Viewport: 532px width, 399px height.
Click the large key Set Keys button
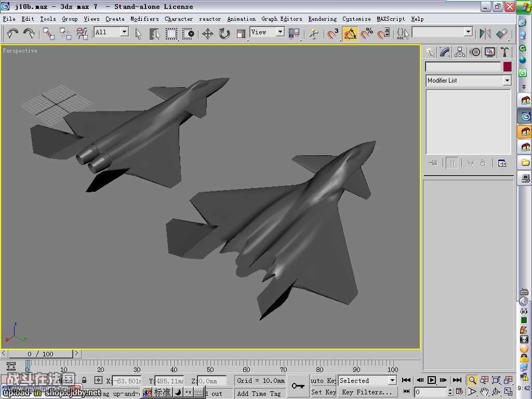click(298, 386)
